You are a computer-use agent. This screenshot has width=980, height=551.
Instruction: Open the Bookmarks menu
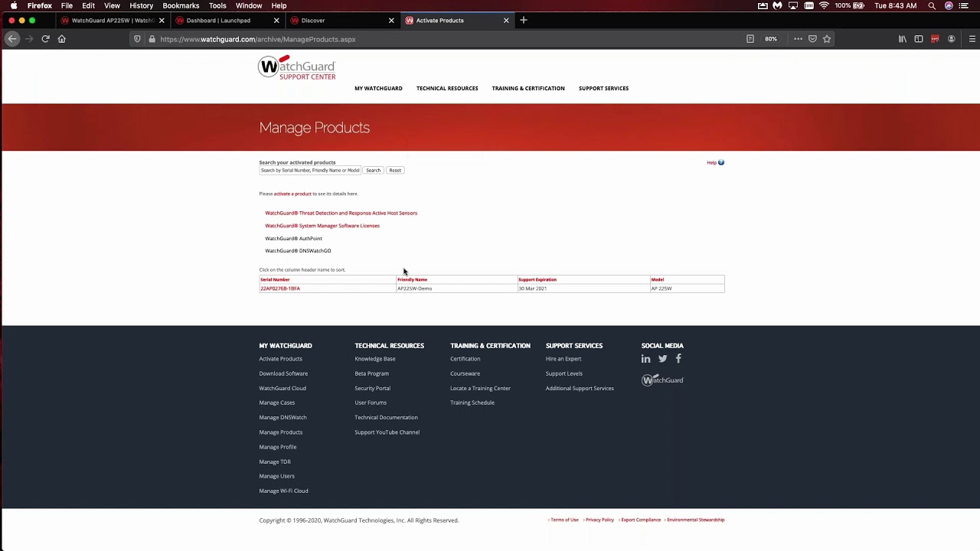pos(181,5)
